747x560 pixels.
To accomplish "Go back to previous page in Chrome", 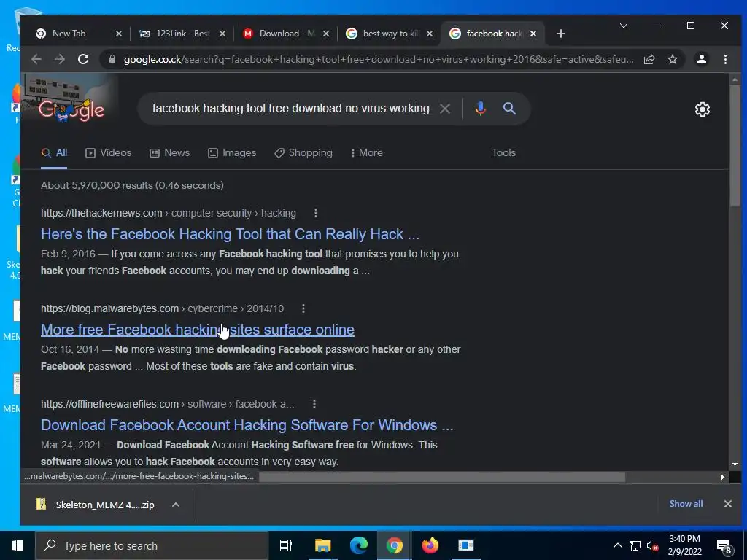I will pyautogui.click(x=36, y=59).
